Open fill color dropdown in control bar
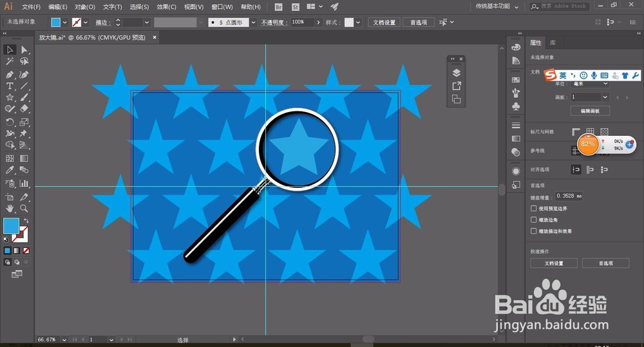 [x=64, y=23]
